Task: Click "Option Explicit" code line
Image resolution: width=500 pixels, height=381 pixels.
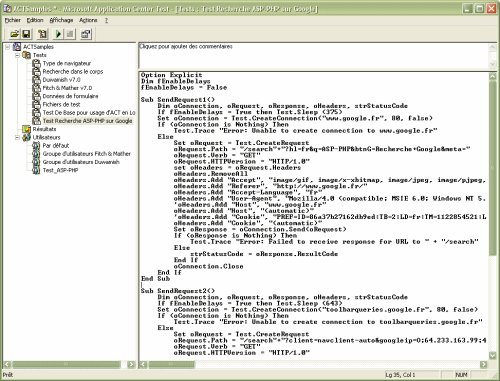Action: pos(171,75)
